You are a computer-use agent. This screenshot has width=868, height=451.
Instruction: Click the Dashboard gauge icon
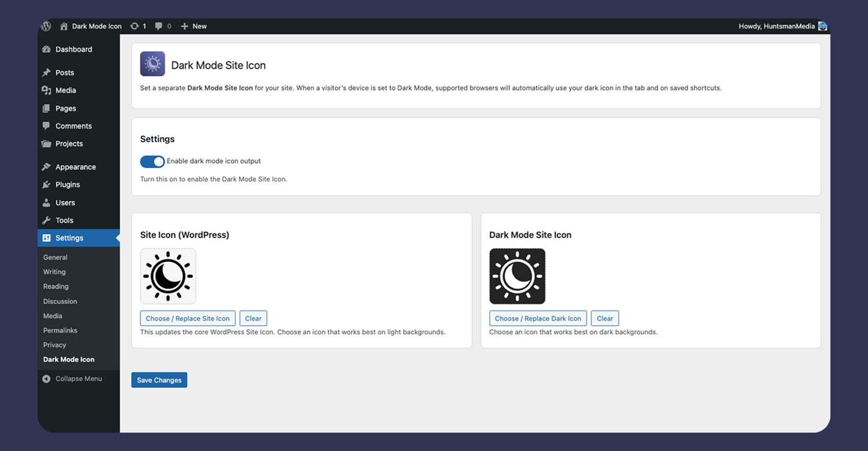[46, 49]
